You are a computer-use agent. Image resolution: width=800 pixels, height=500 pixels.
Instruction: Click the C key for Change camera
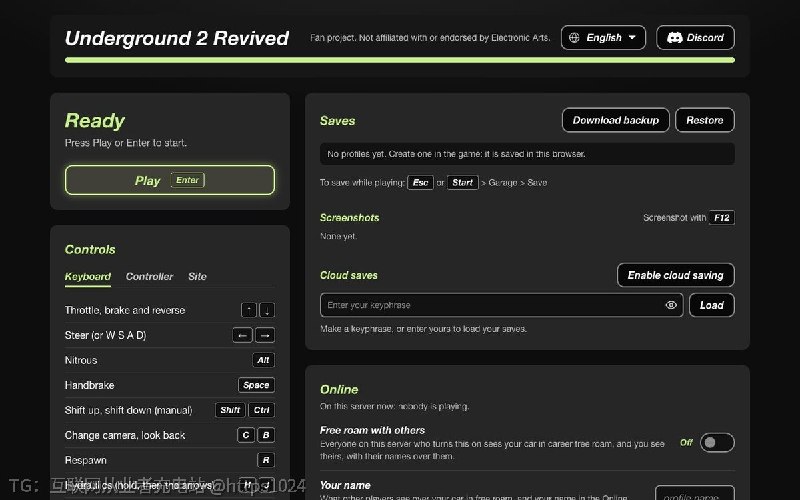pyautogui.click(x=246, y=435)
